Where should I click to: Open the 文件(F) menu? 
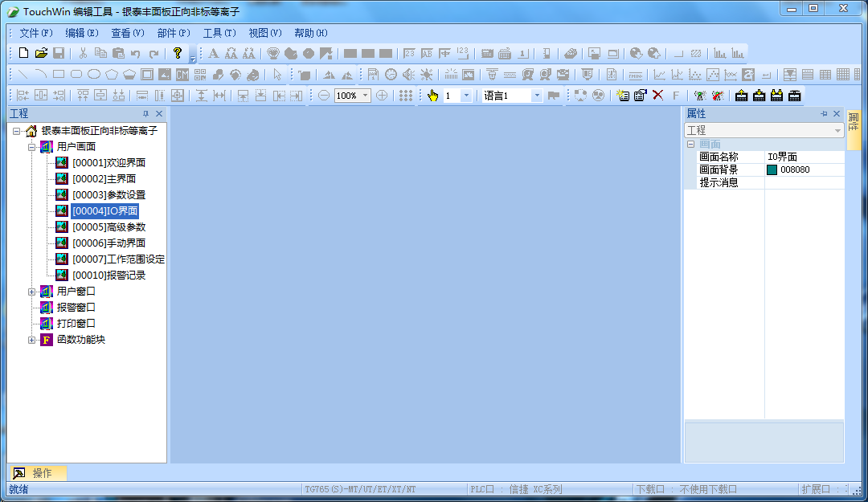click(36, 33)
